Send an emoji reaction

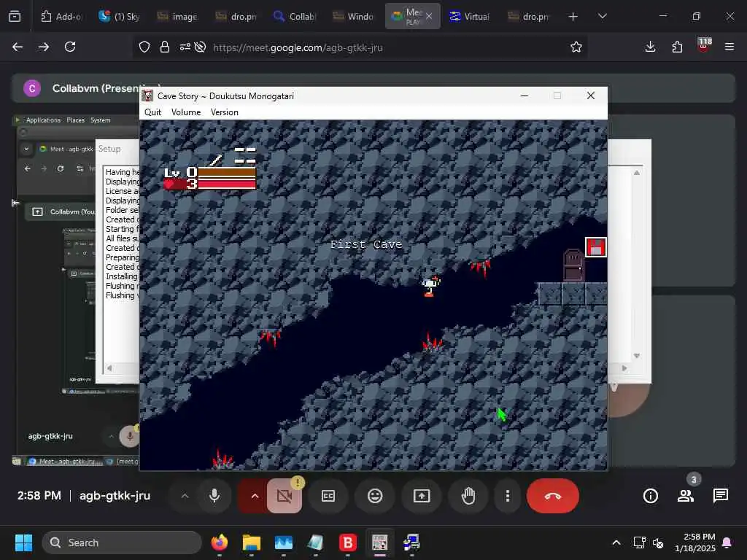[x=375, y=496]
